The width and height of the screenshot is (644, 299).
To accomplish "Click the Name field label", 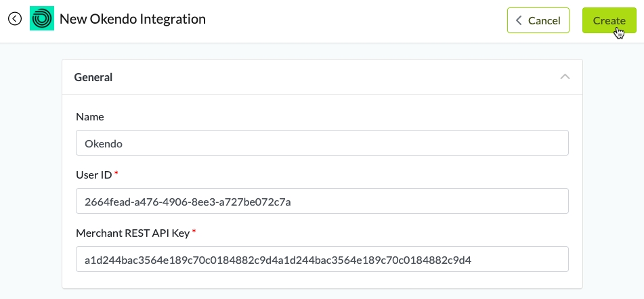I will pyautogui.click(x=90, y=116).
